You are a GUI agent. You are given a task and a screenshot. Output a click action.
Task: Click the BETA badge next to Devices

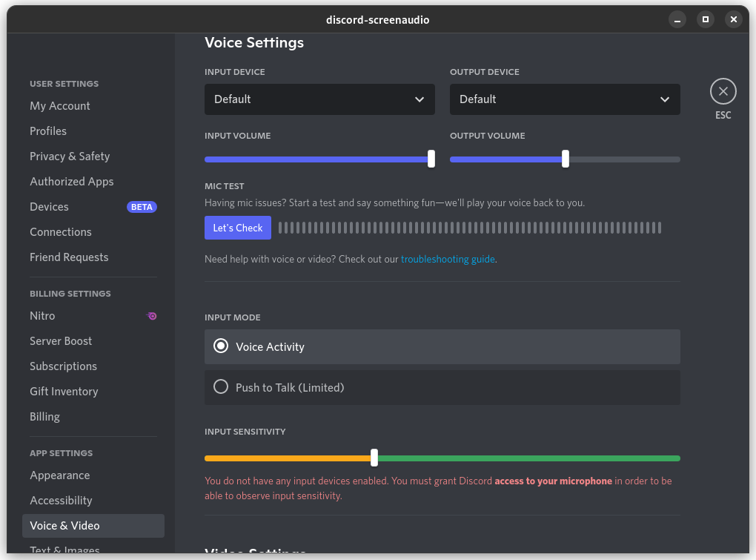pos(142,207)
